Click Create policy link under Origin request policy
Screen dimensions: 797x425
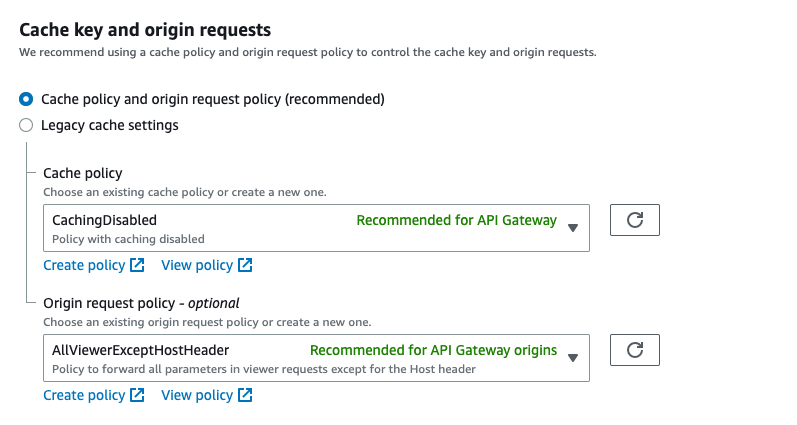[84, 395]
